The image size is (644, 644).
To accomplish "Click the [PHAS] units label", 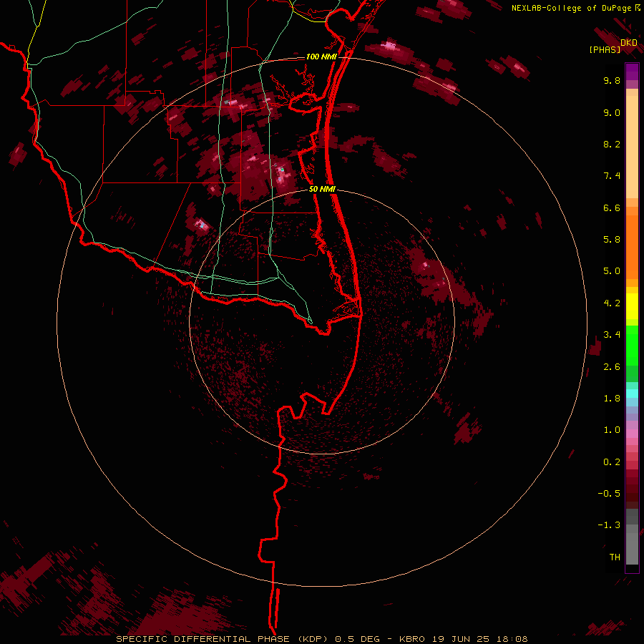I will tap(605, 49).
